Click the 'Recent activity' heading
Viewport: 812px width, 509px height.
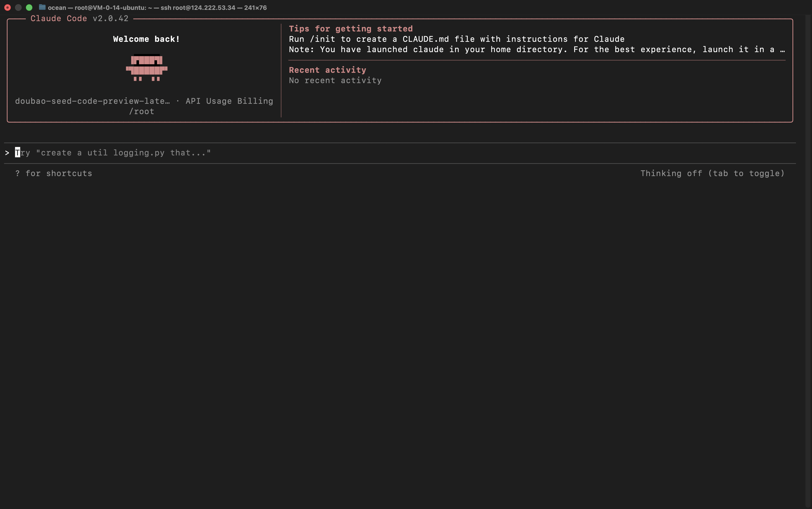(327, 70)
